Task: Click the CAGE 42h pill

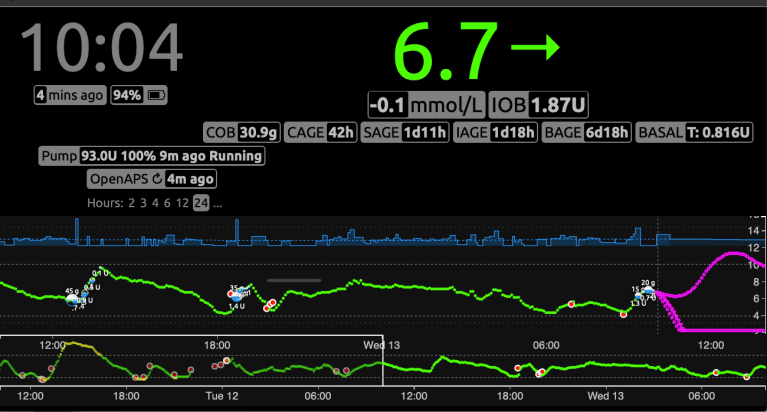Action: [320, 133]
